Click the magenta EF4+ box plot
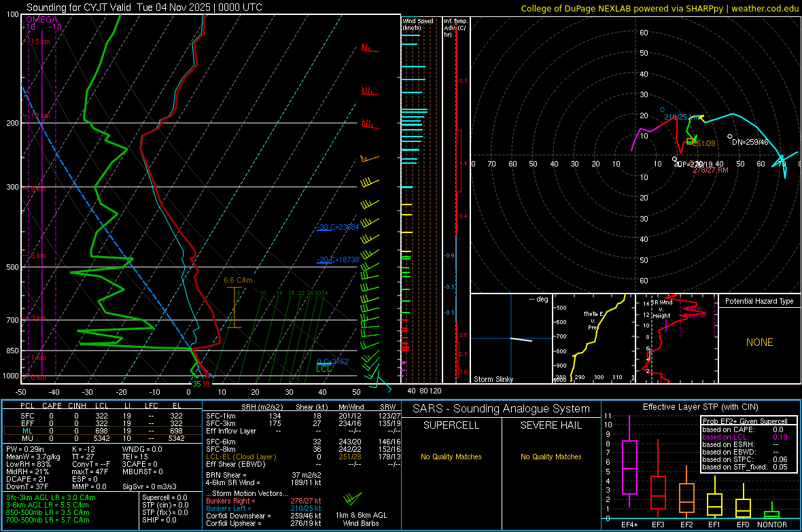802x532 pixels. 629,462
